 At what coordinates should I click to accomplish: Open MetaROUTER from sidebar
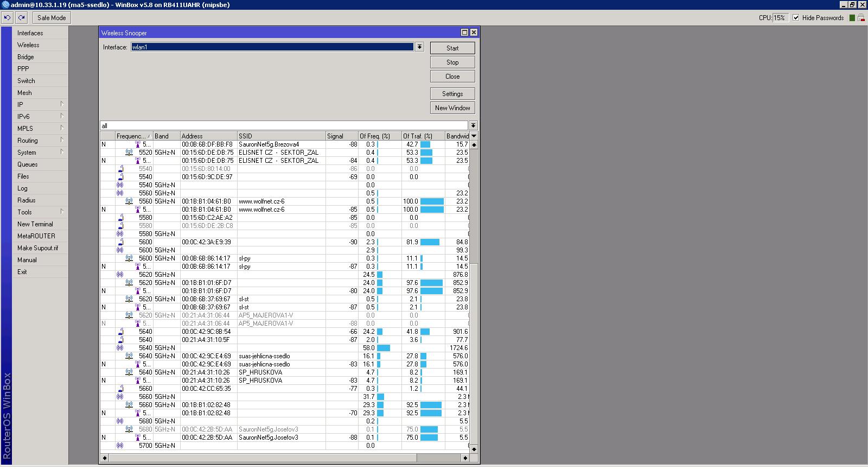coord(40,236)
